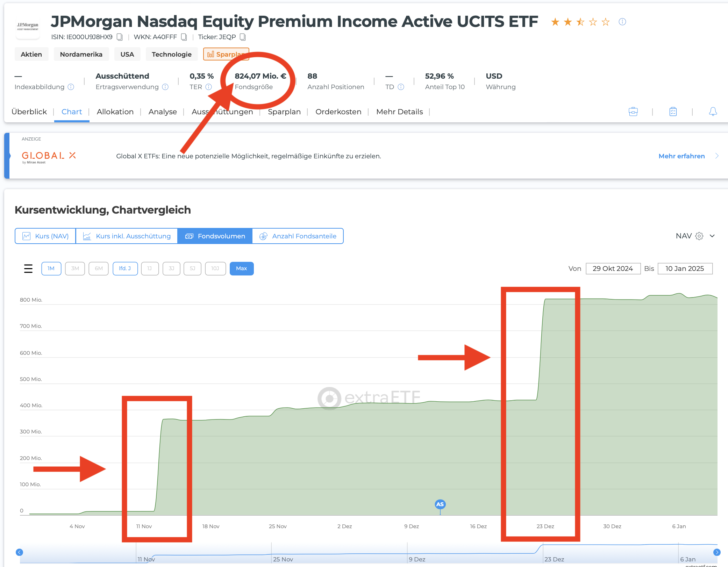Expand Global X ad chevron
Image resolution: width=728 pixels, height=567 pixels.
pyautogui.click(x=717, y=156)
